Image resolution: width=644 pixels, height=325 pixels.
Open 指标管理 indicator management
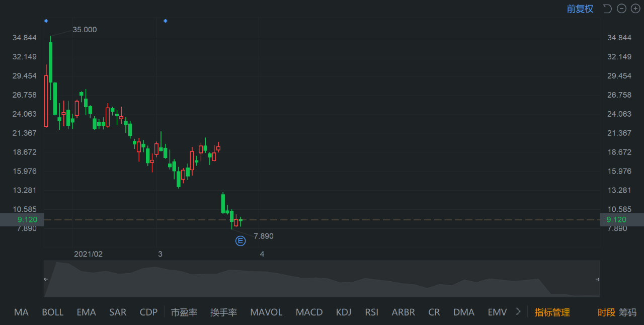(x=552, y=312)
